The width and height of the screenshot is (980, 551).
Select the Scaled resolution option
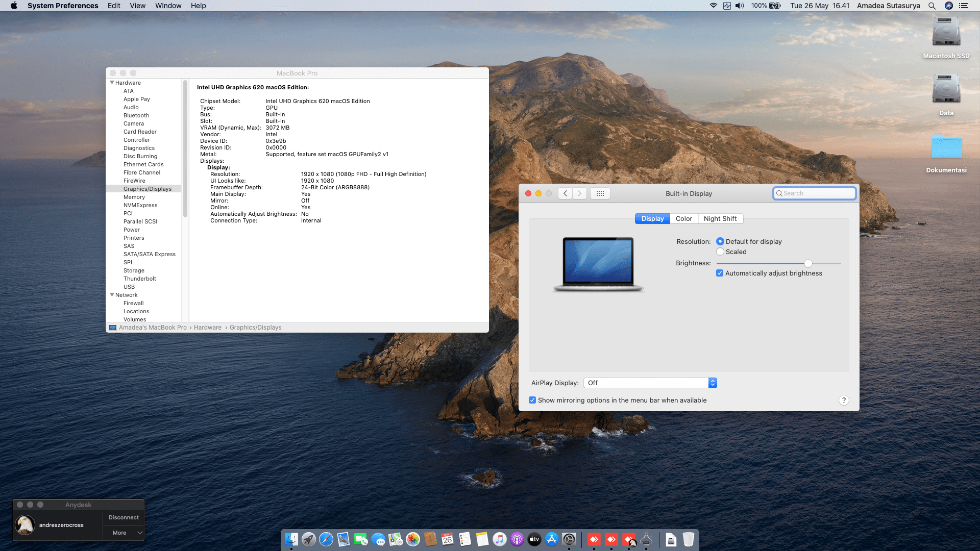720,252
